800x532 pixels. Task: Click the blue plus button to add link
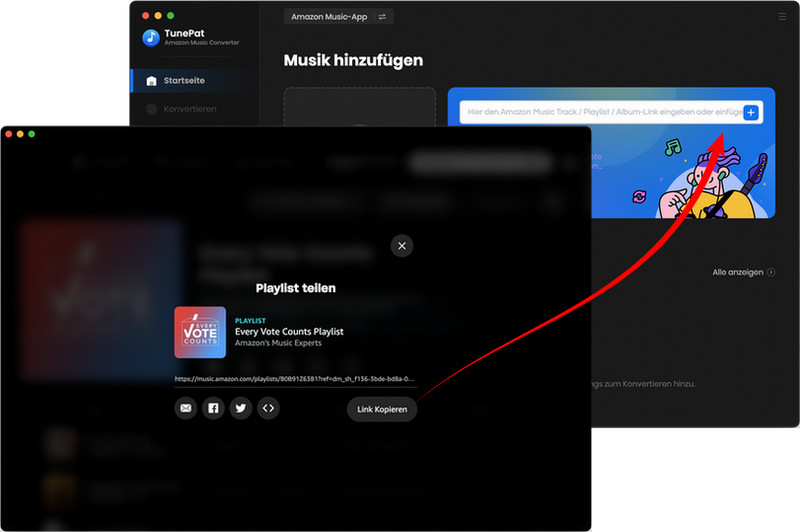point(751,112)
